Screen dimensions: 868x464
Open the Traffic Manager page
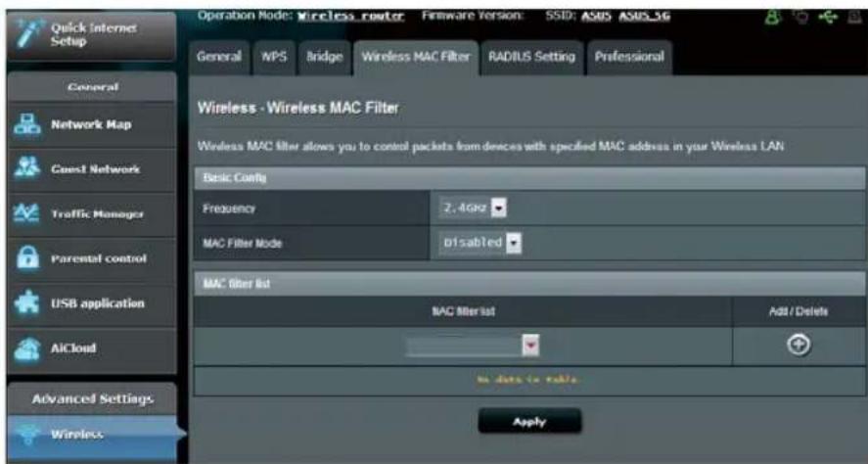pos(92,214)
